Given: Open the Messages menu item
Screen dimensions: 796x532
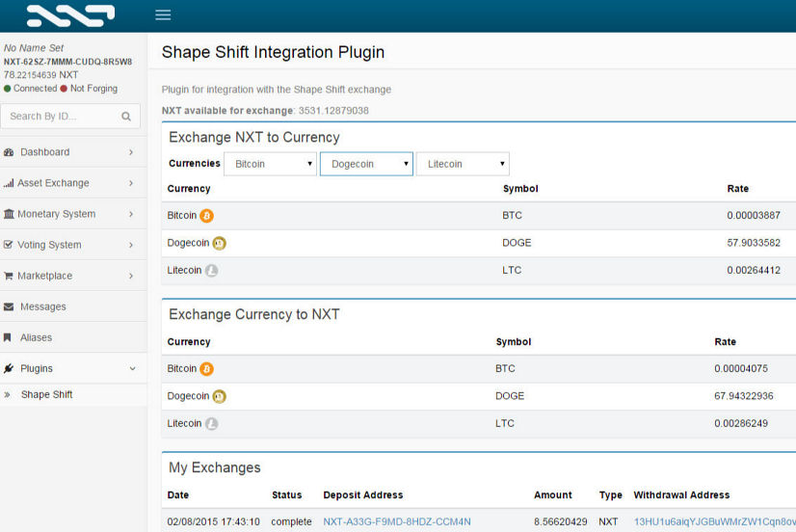Looking at the screenshot, I should pyautogui.click(x=73, y=307).
